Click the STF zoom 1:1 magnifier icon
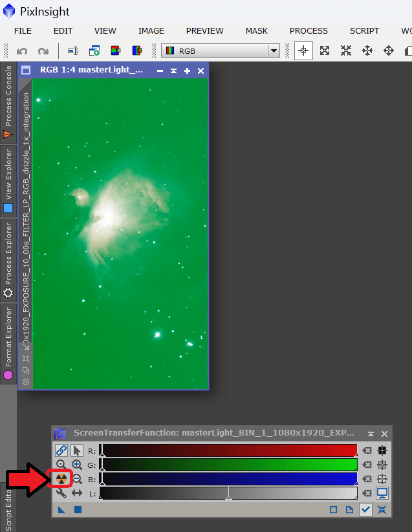 [x=61, y=465]
